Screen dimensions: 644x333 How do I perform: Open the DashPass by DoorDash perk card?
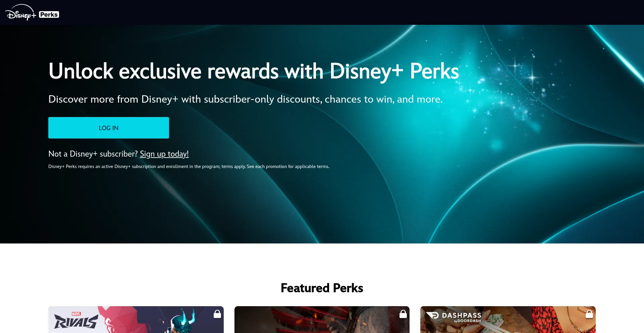click(508, 320)
